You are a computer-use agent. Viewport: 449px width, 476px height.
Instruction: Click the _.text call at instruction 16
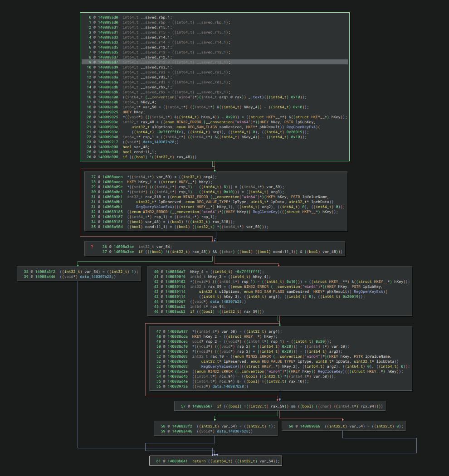[x=215, y=97]
